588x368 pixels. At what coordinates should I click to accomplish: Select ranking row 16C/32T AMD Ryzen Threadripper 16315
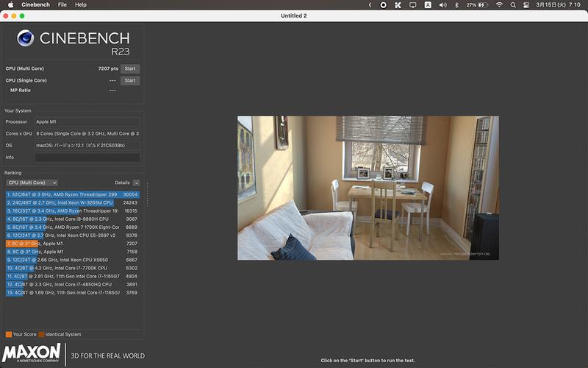point(73,211)
